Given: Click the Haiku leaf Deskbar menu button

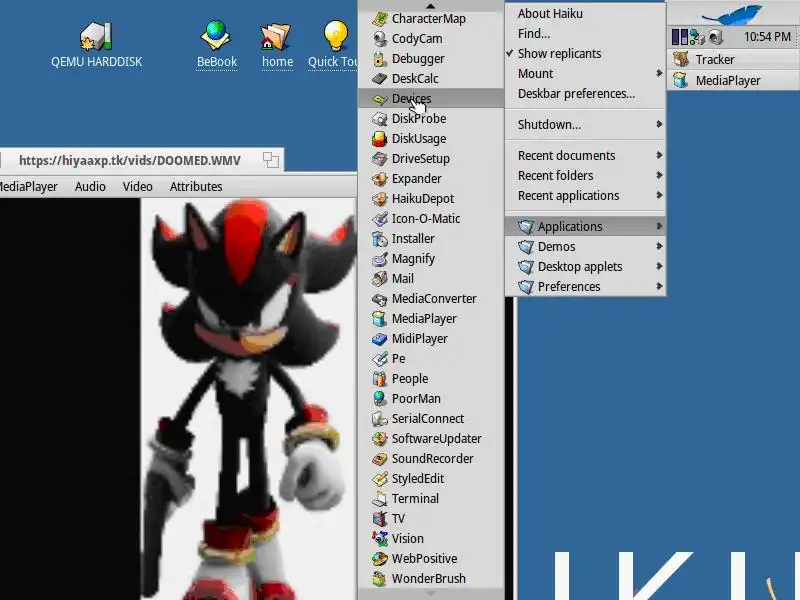Looking at the screenshot, I should tap(734, 13).
